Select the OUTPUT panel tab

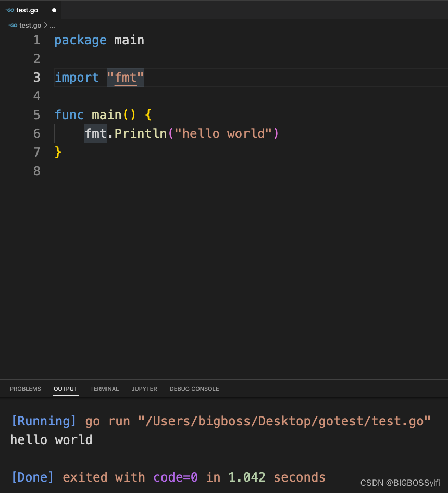coord(66,389)
